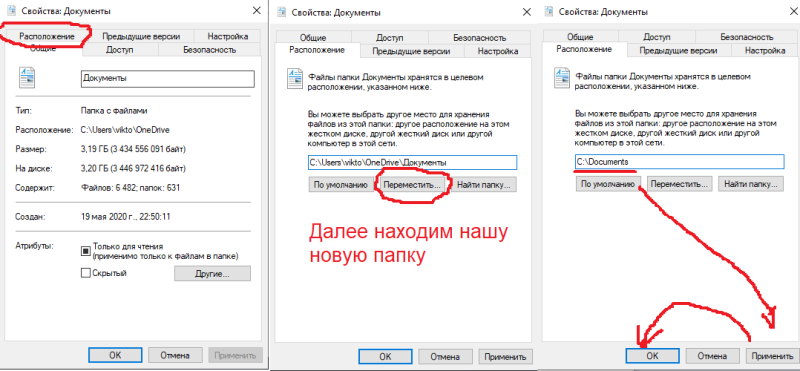Click 'Найти папку...' button in right dialog
This screenshot has height=371, width=800.
click(x=751, y=184)
